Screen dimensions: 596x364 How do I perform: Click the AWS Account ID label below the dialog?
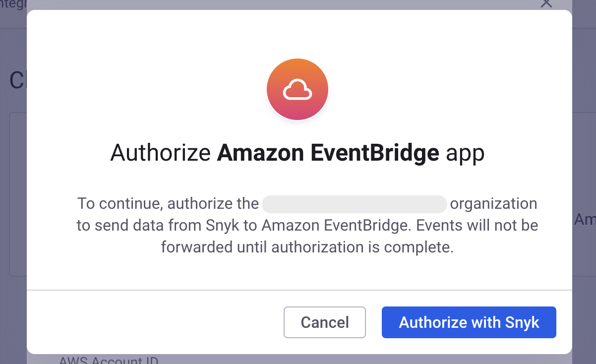pos(109,361)
